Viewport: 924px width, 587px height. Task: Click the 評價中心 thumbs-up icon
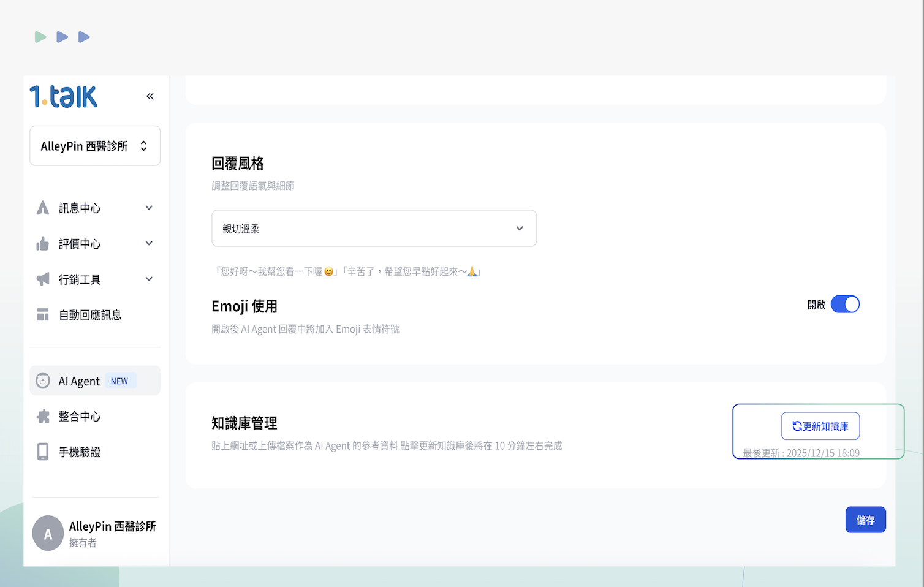pyautogui.click(x=43, y=244)
